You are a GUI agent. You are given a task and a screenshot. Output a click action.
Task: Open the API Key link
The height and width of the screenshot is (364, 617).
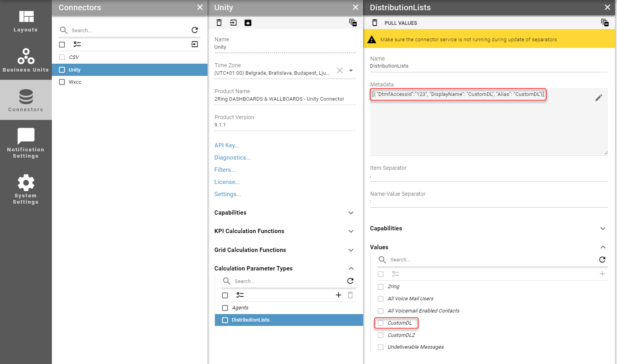(x=227, y=145)
